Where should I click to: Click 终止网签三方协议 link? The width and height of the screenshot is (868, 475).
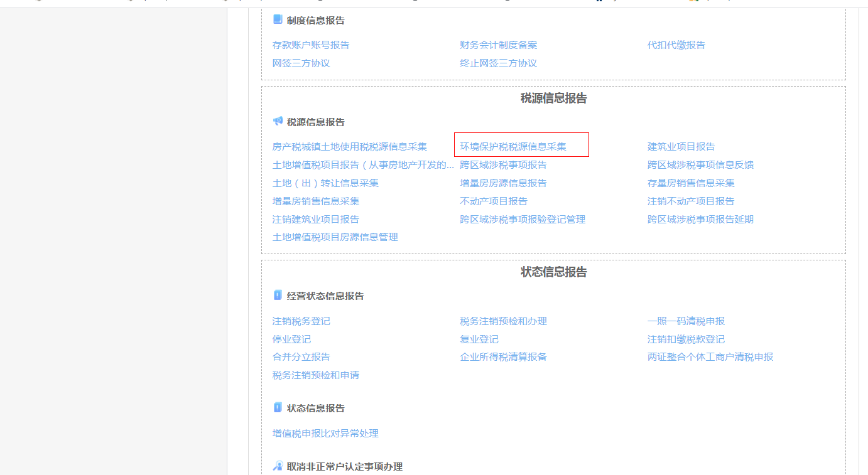498,63
